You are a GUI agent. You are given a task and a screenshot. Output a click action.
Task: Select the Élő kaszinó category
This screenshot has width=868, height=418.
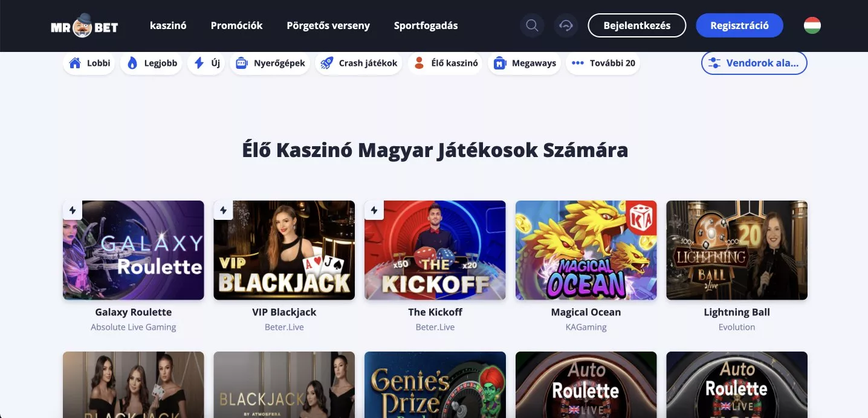[445, 63]
